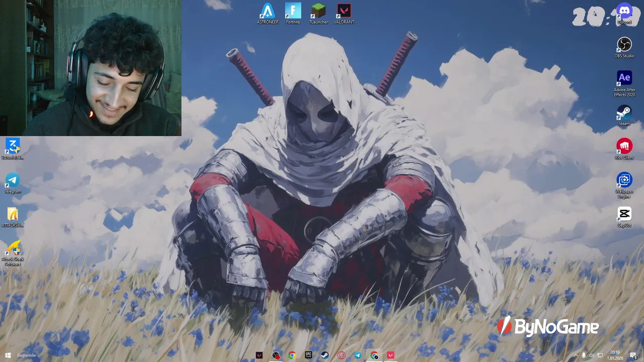Open the Riot Client shortcut

624,149
